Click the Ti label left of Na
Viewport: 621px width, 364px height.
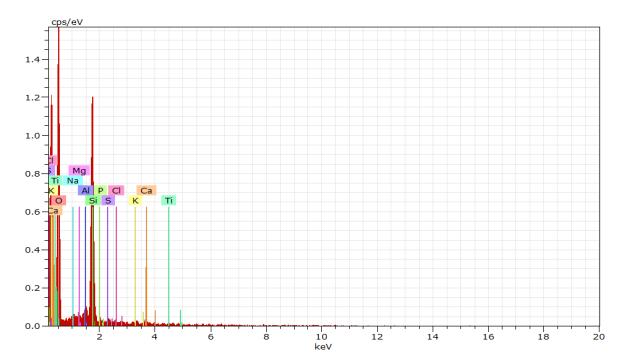coord(55,181)
